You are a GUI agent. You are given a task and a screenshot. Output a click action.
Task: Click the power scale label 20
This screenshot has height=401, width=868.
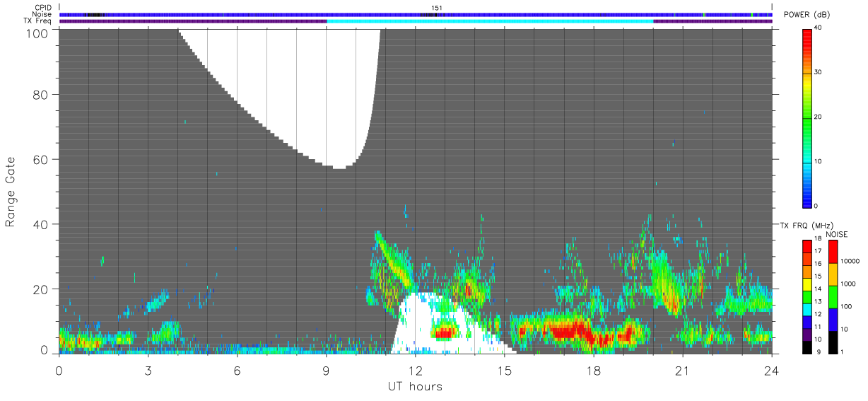click(818, 117)
